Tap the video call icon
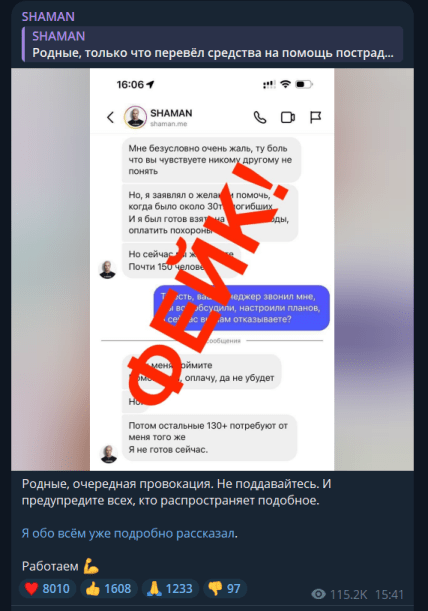The height and width of the screenshot is (611, 428). tap(288, 117)
